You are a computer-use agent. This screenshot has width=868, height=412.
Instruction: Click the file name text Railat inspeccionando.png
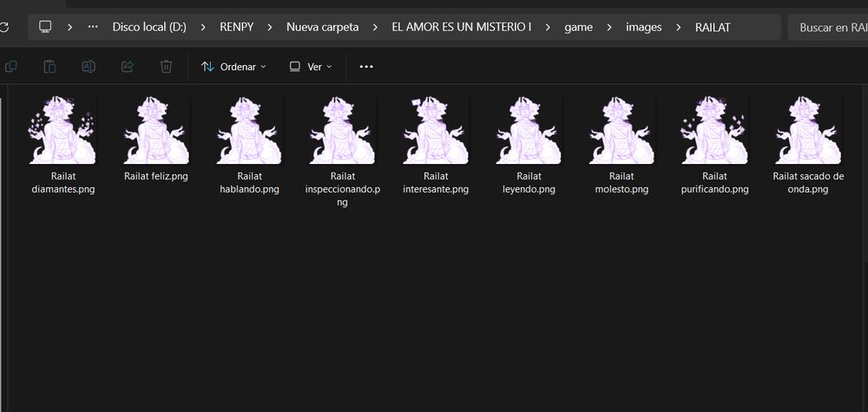point(343,189)
